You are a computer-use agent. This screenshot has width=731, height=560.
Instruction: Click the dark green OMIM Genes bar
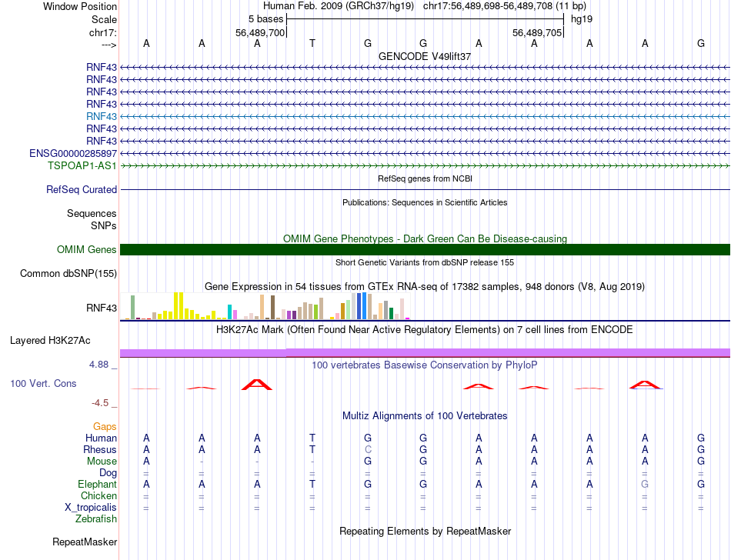(425, 249)
